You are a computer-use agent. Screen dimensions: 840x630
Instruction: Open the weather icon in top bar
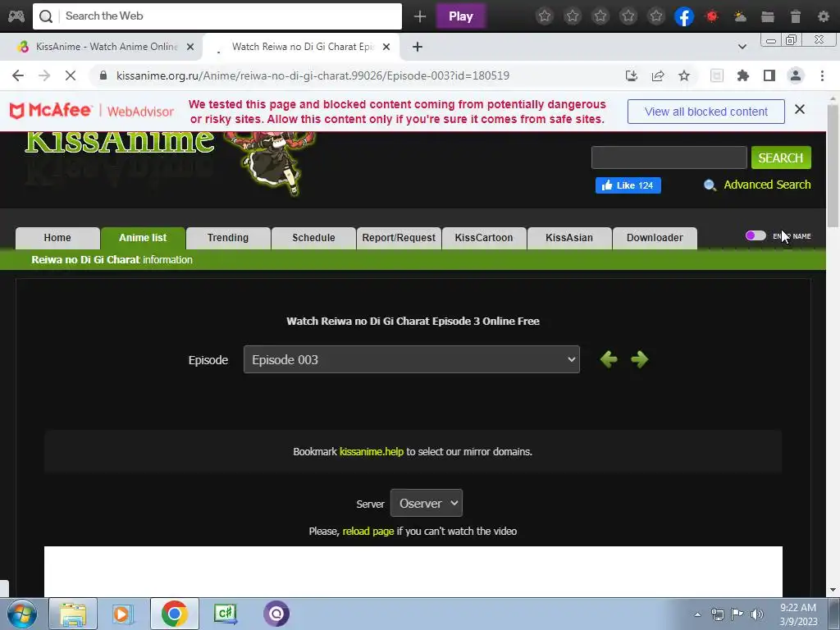[741, 16]
